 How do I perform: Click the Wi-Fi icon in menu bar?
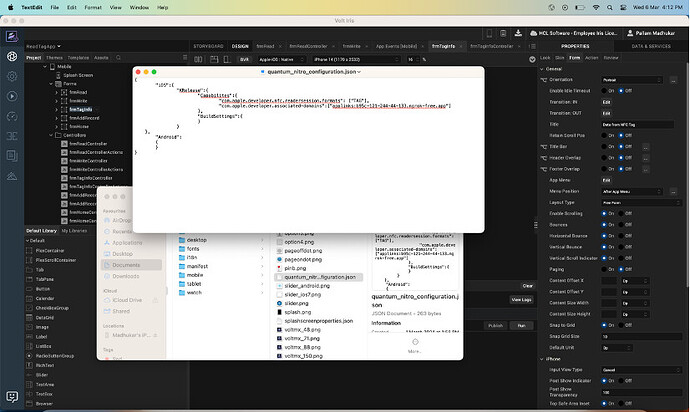coord(596,7)
